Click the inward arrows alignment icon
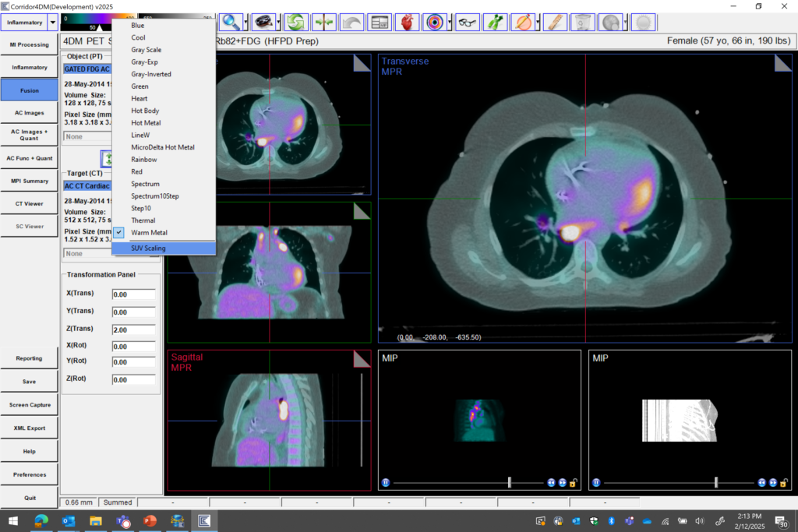Viewport: 798px width, 532px height. tap(323, 22)
